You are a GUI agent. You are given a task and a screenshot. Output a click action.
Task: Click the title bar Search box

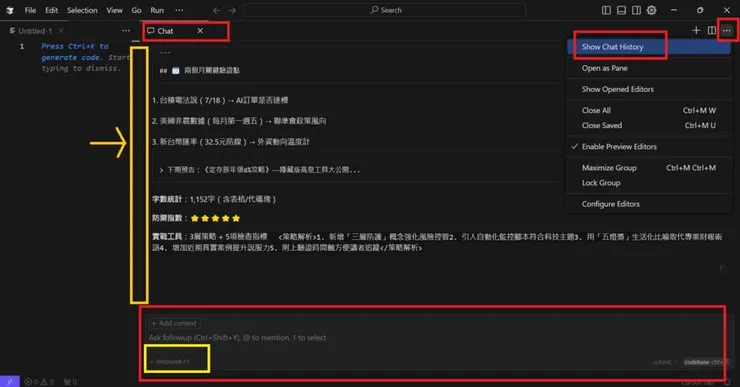[385, 10]
